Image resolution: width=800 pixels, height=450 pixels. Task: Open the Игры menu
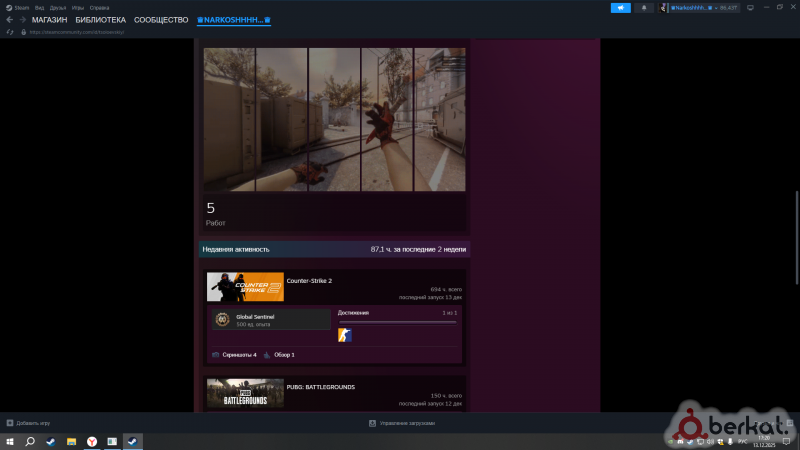tap(77, 7)
